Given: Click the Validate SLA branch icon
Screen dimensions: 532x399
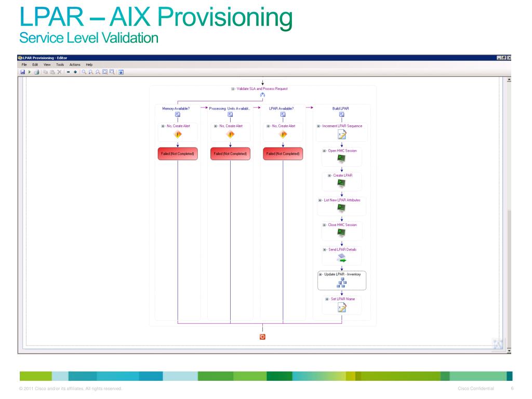Looking at the screenshot, I should pos(262,95).
